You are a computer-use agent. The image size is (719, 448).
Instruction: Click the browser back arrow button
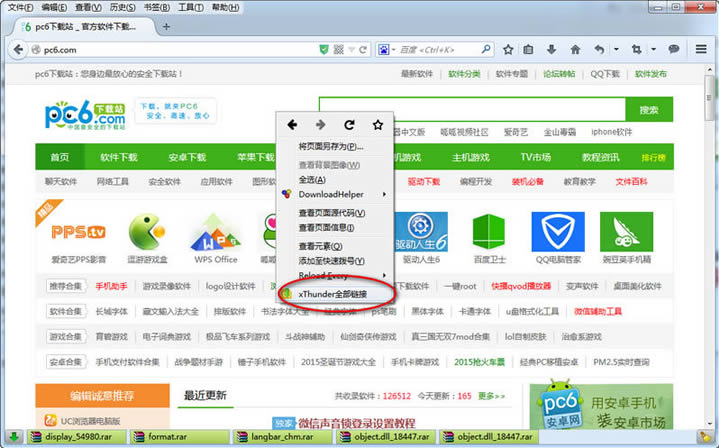coord(18,50)
